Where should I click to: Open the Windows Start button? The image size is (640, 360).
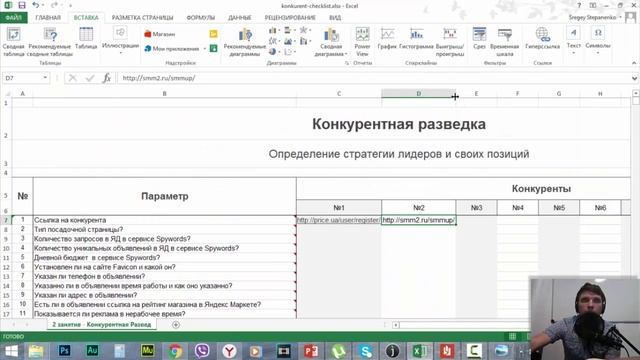coord(11,351)
